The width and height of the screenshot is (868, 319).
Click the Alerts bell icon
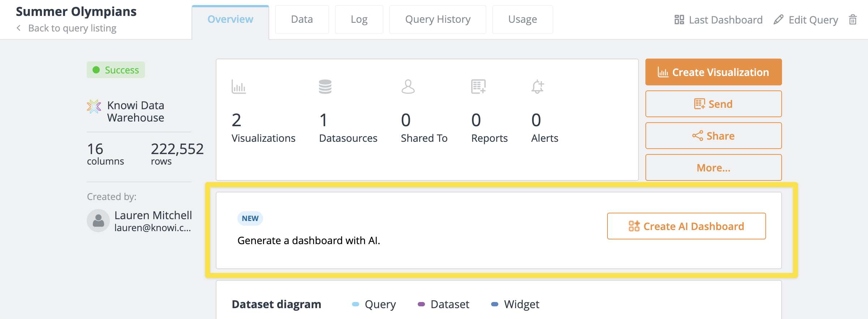(x=537, y=87)
